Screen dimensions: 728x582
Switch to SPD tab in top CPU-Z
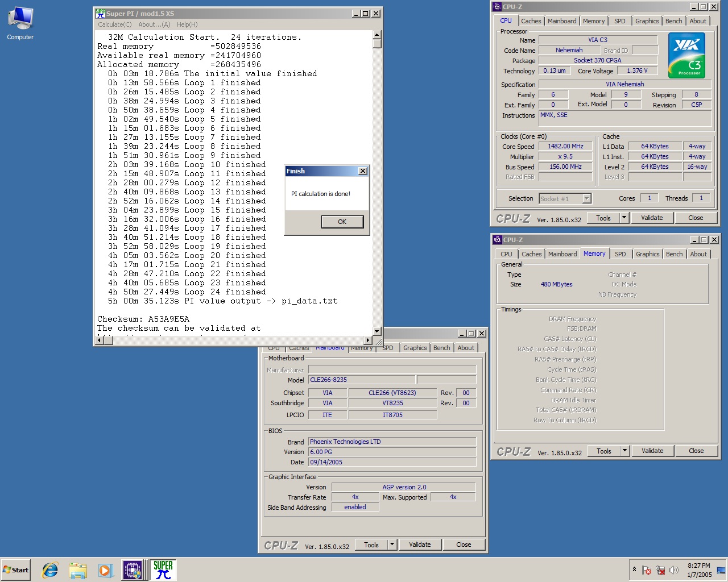[620, 21]
